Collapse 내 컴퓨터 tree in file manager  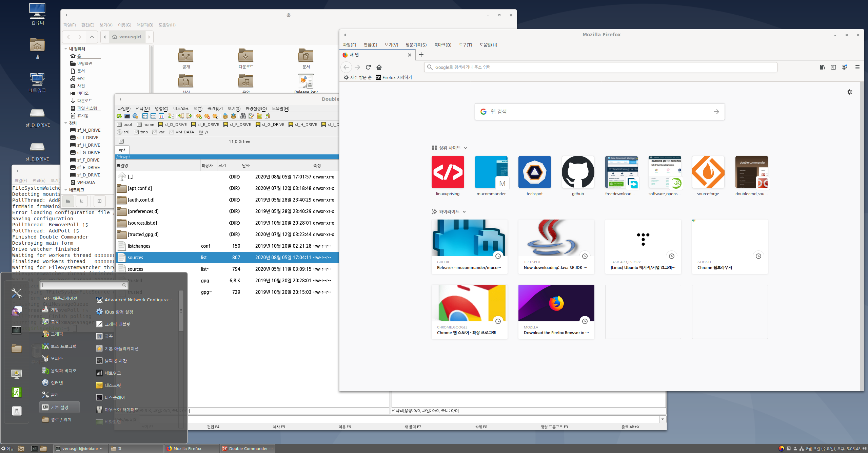click(66, 49)
